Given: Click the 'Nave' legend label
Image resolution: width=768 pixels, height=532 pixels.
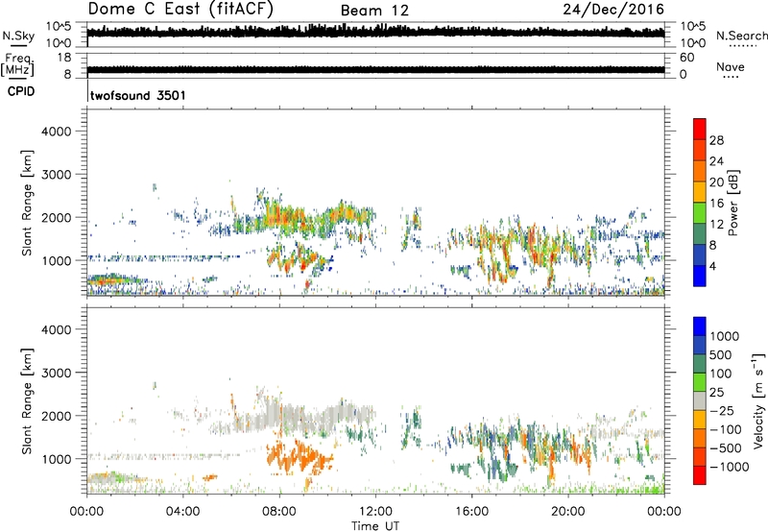Looking at the screenshot, I should (730, 66).
